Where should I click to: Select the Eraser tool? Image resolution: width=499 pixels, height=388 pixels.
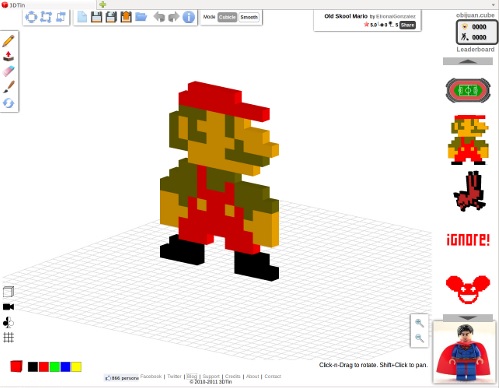9,71
